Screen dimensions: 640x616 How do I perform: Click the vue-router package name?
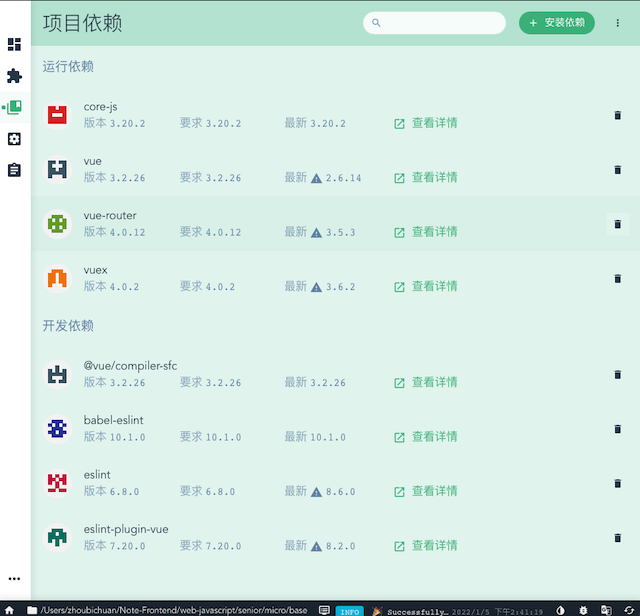point(110,216)
